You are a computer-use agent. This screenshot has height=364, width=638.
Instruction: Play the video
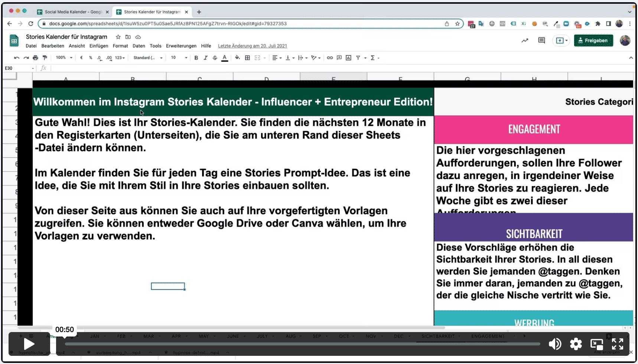click(29, 344)
